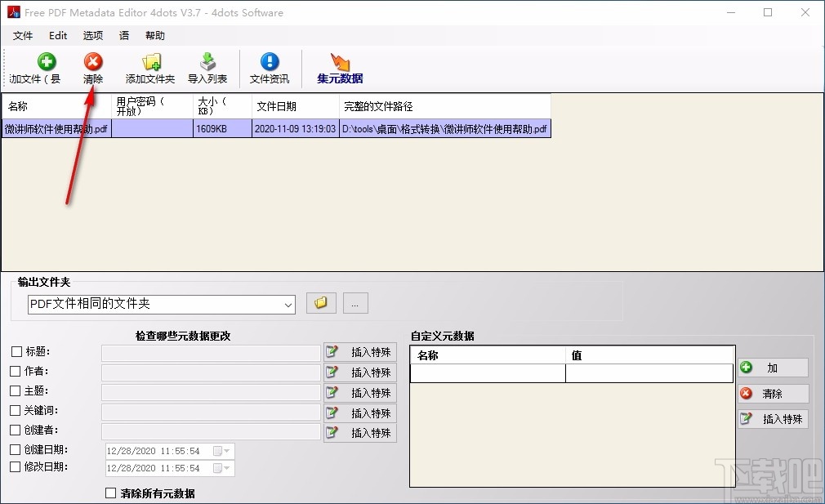Click the 文件资讯 file info icon
Screen dimensions: 825x504
[x=269, y=68]
